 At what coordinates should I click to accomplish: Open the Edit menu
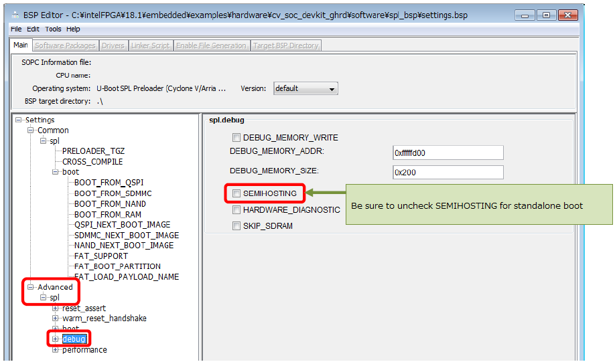[33, 29]
